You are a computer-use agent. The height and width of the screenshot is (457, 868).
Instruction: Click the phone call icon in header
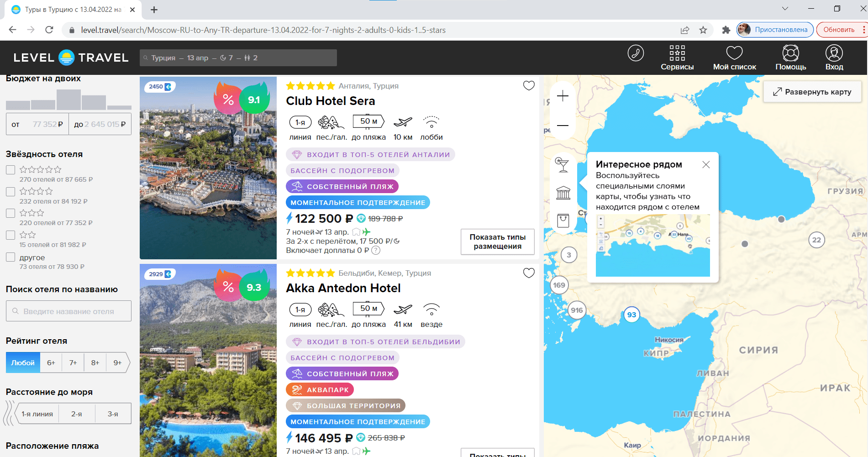click(636, 53)
